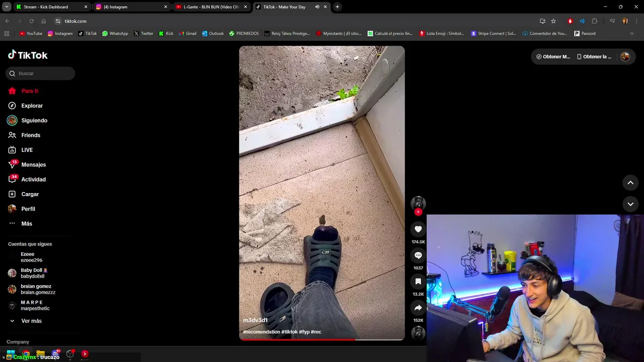This screenshot has width=644, height=362.
Task: Show the hidden bookmarks overflow chevron
Action: 632,34
